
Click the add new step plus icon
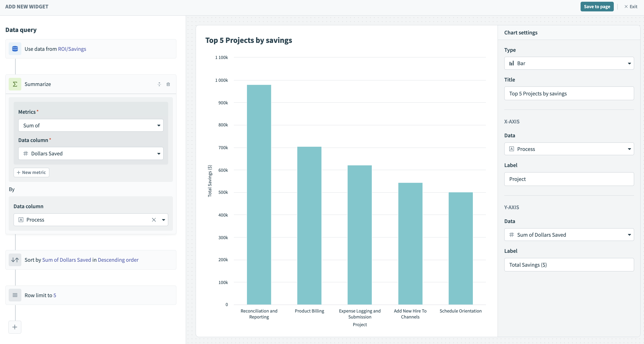[14, 327]
